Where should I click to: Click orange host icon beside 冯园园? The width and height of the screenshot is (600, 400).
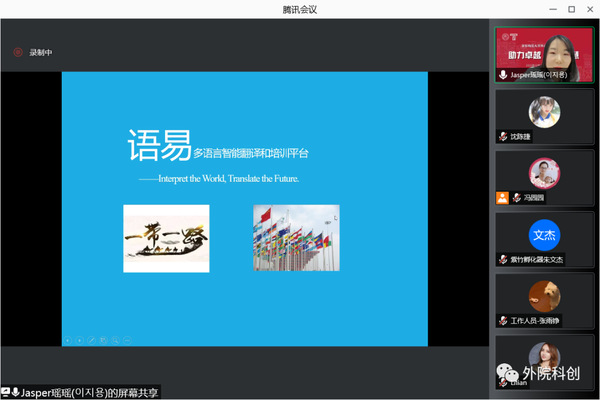pos(502,198)
